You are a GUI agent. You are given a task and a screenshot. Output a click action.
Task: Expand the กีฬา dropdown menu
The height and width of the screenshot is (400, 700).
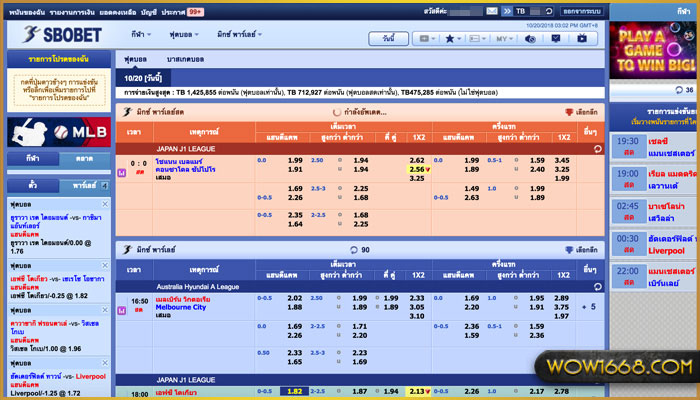(138, 35)
